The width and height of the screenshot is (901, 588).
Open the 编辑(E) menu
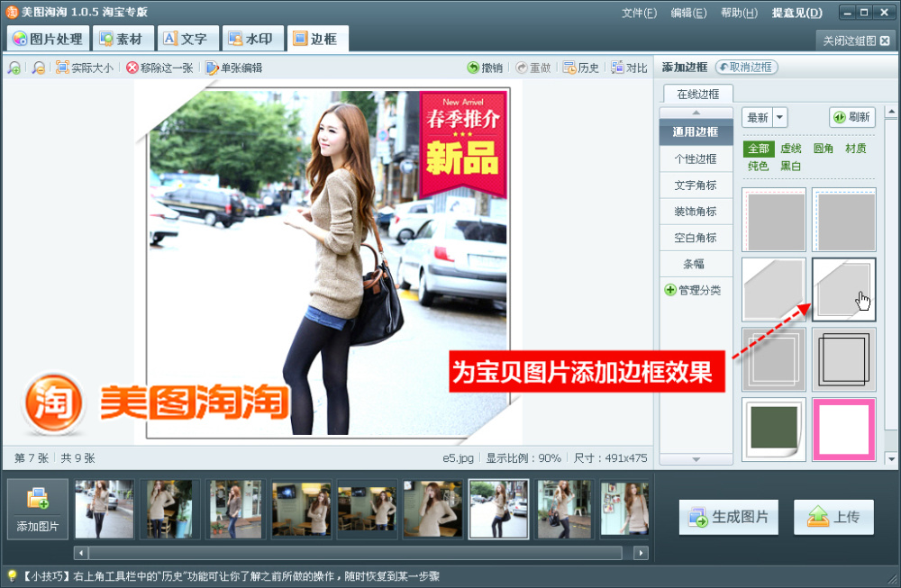(x=688, y=13)
